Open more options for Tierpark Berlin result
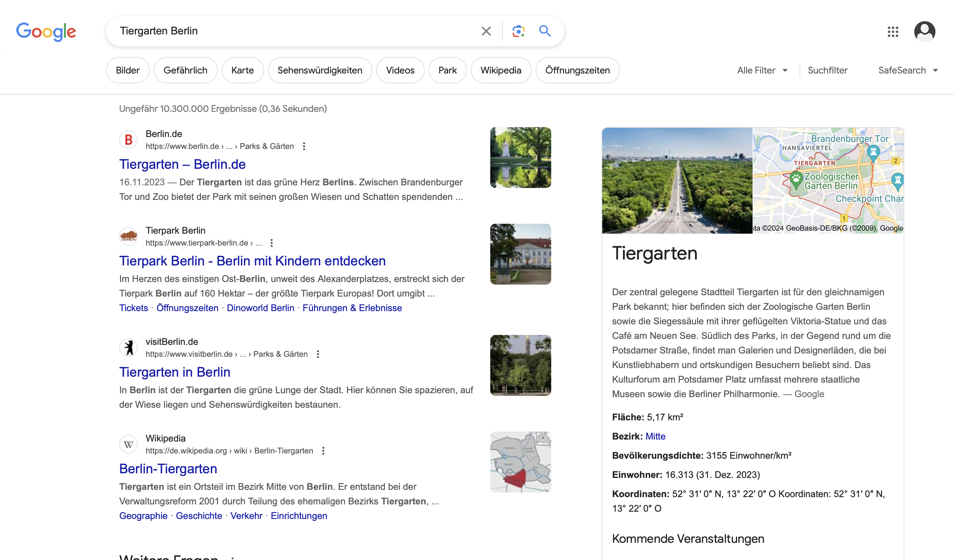This screenshot has height=560, width=954. tap(271, 243)
